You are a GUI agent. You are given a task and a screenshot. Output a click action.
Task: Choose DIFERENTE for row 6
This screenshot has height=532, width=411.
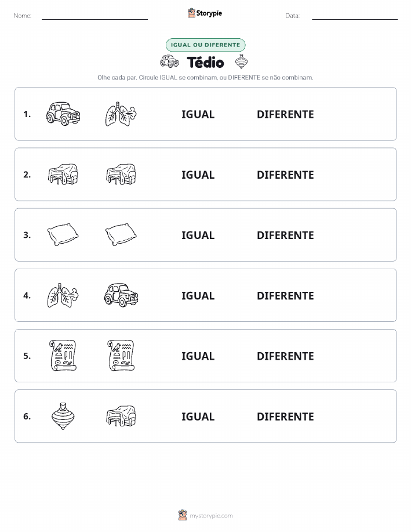pyautogui.click(x=285, y=417)
